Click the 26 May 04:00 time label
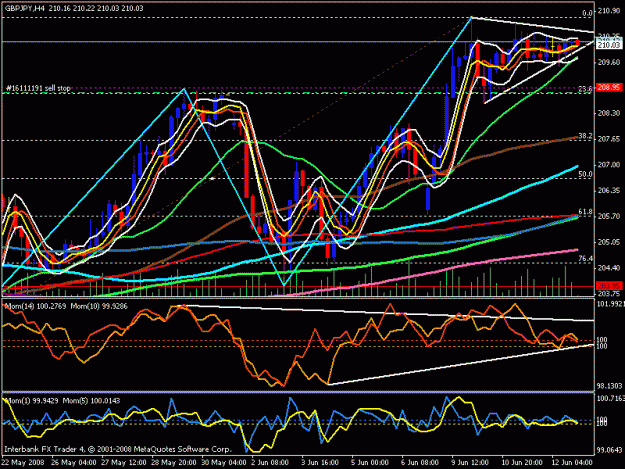The height and width of the screenshot is (469, 625). tap(74, 462)
